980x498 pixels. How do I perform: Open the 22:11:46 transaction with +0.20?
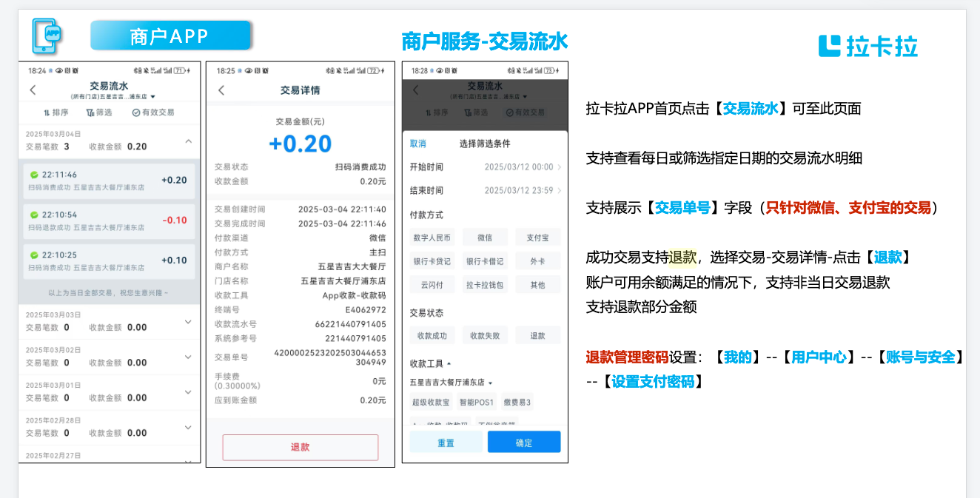click(x=109, y=180)
